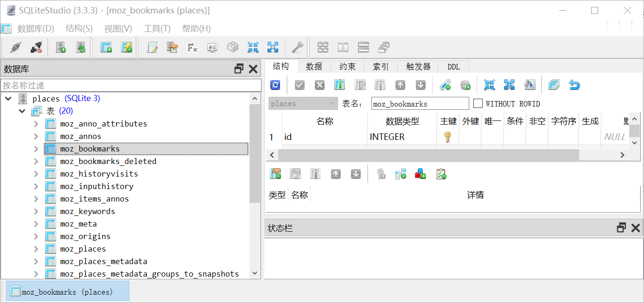Viewport: 644px width, 303px height.
Task: Click the create new table icon
Action: (x=106, y=47)
